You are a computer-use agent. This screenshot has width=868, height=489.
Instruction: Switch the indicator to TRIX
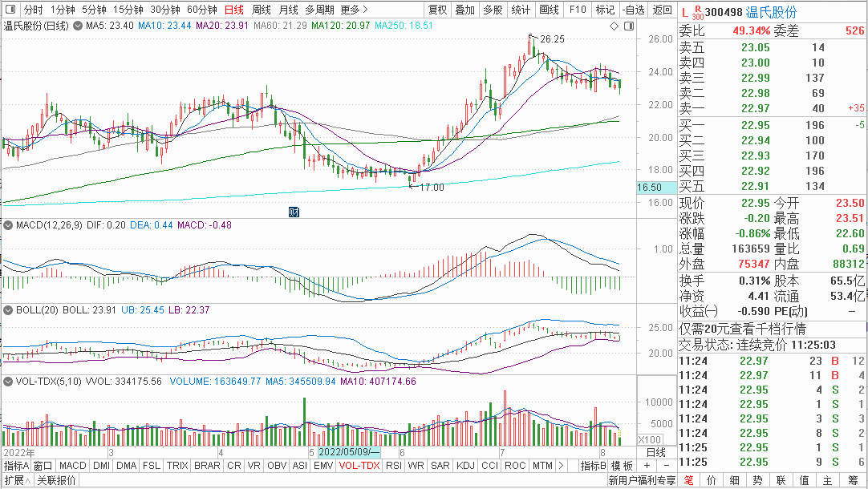[177, 466]
